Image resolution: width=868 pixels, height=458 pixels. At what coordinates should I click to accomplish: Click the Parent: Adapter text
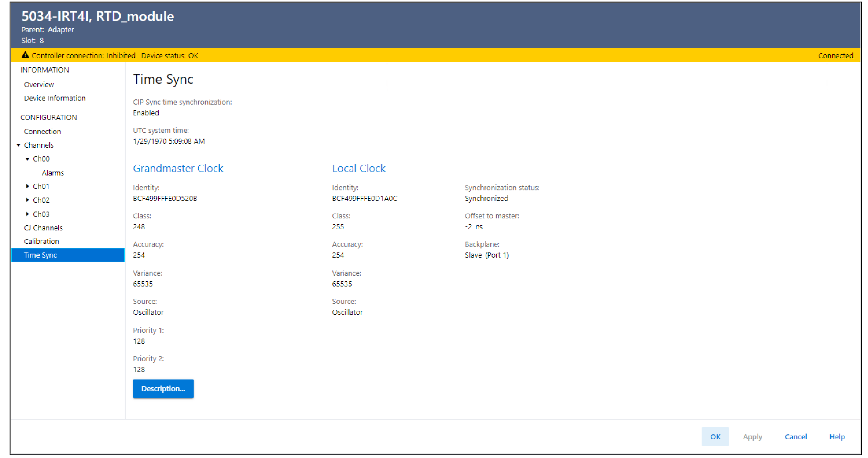(x=48, y=30)
